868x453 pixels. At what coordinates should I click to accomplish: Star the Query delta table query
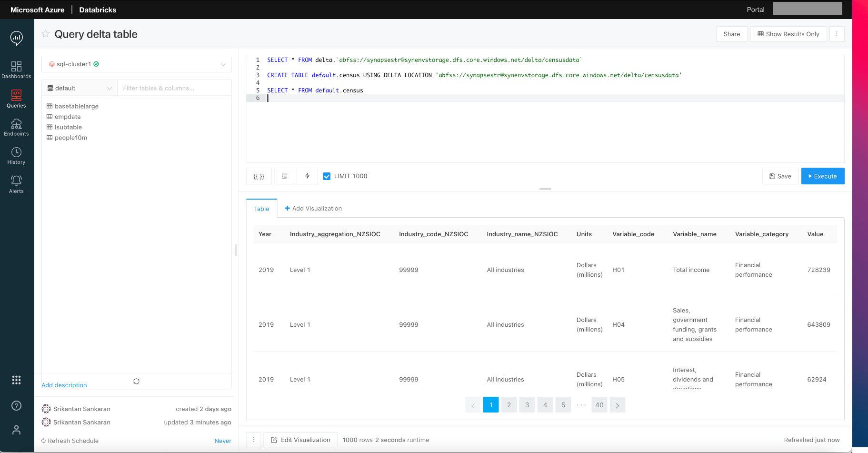coord(45,34)
